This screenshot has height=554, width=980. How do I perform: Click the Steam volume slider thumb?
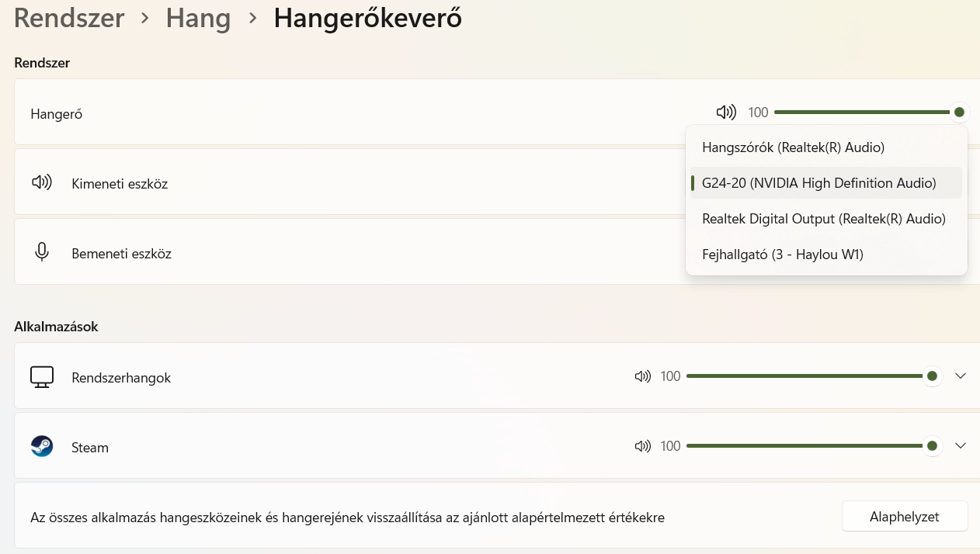pos(933,446)
